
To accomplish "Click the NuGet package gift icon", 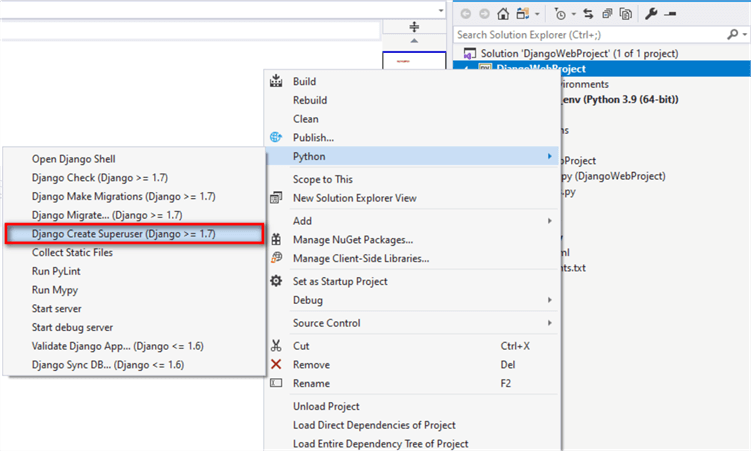I will pos(276,239).
